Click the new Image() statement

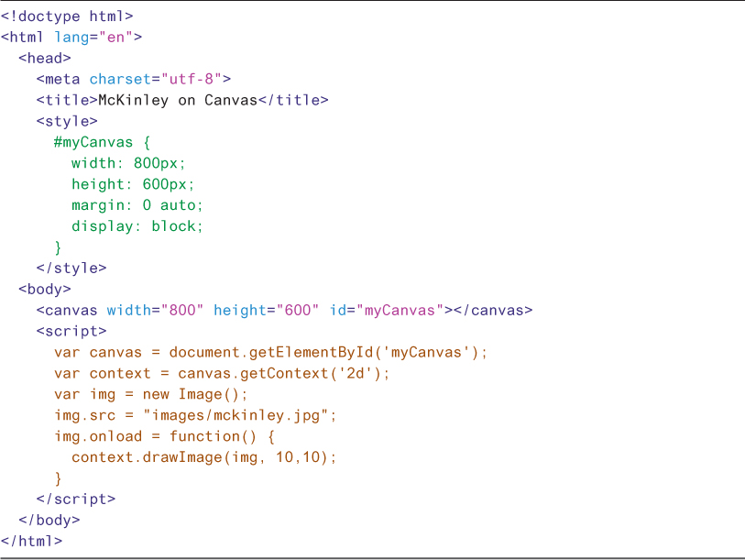pos(195,395)
